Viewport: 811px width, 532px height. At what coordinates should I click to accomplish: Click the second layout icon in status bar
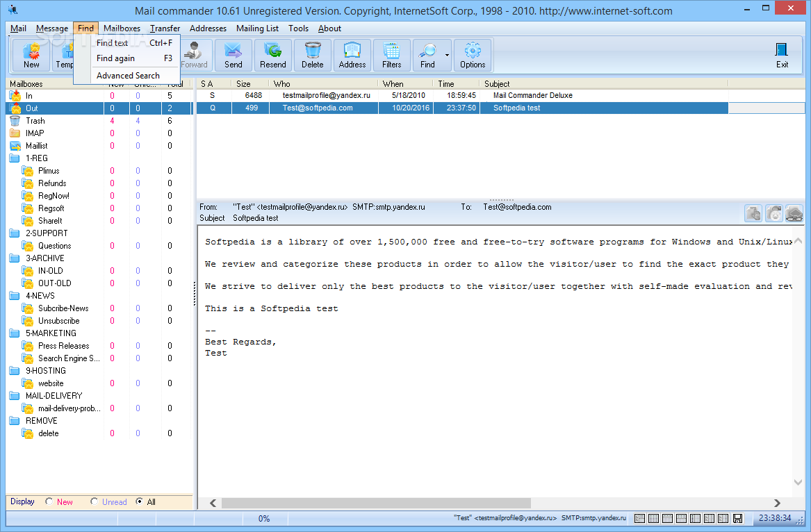pos(654,518)
